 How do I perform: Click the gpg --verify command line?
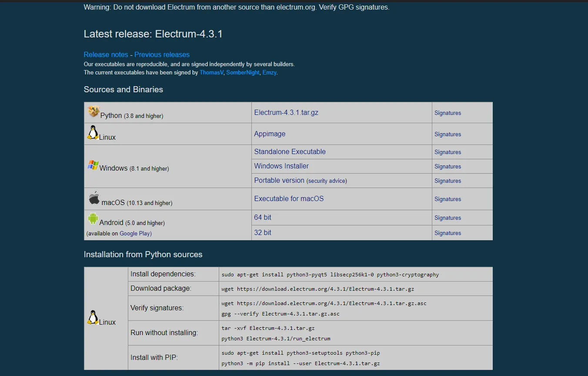point(281,314)
